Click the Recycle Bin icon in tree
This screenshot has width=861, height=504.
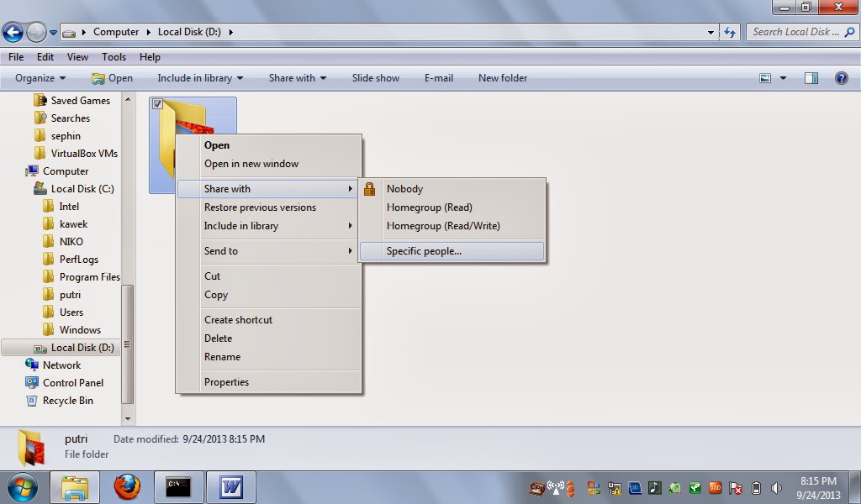click(32, 401)
